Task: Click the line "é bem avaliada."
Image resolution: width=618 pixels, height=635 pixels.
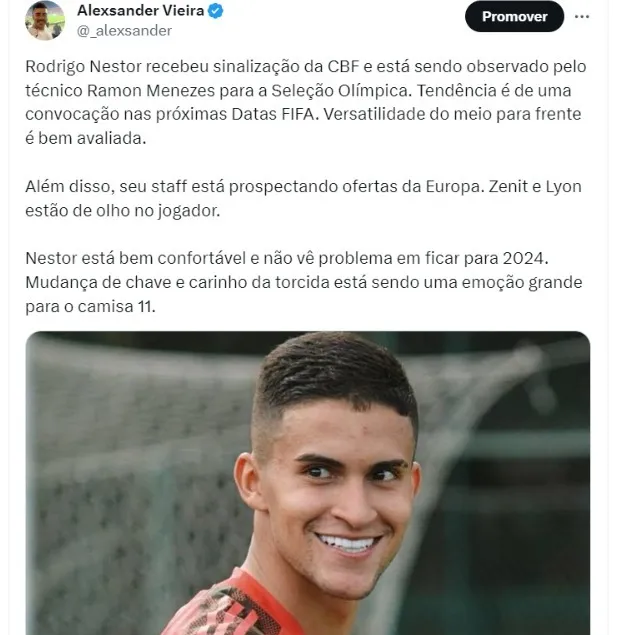Action: pyautogui.click(x=85, y=139)
